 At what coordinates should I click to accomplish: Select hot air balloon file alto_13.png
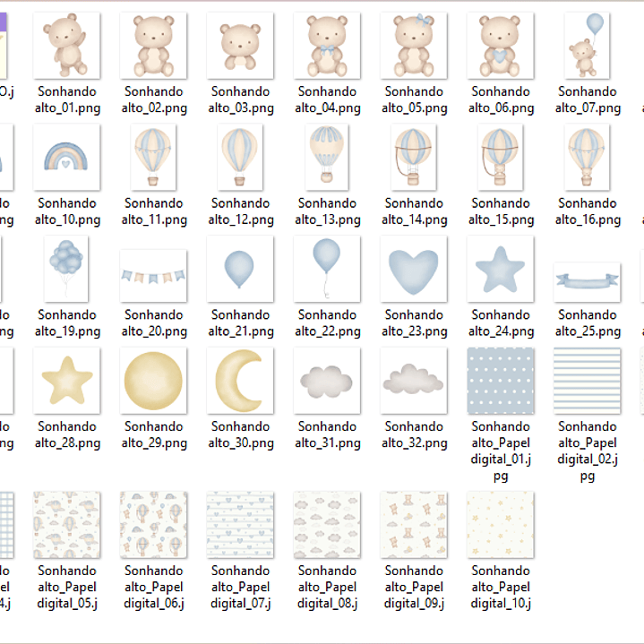pos(327,158)
